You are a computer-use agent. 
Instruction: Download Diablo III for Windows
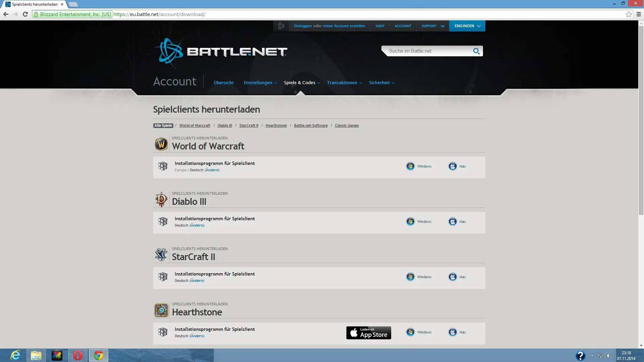[x=419, y=222]
